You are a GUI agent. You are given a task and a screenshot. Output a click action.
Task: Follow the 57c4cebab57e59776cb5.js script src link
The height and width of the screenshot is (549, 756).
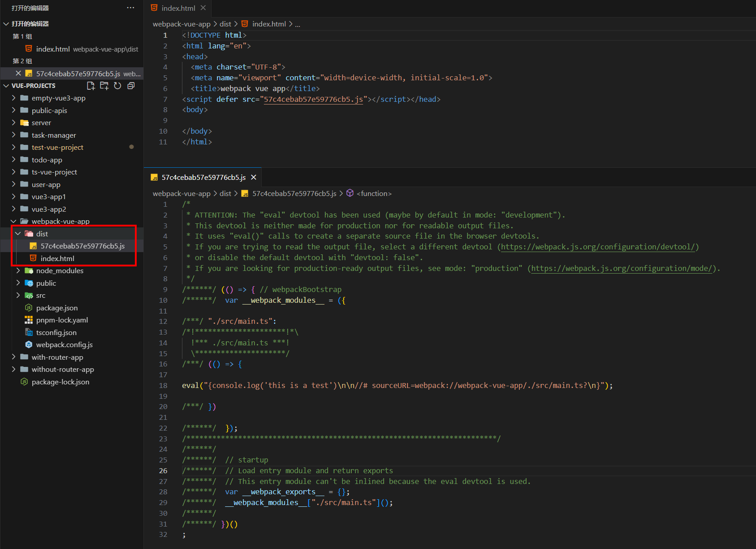point(313,99)
